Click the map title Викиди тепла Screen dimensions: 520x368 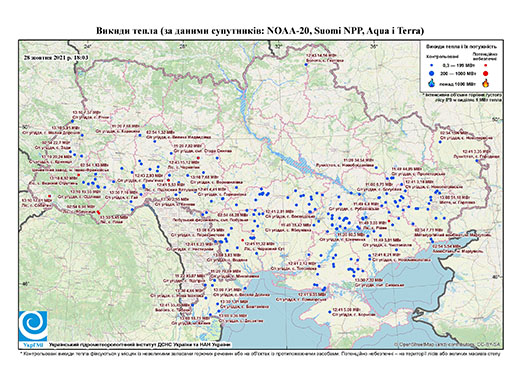click(260, 31)
